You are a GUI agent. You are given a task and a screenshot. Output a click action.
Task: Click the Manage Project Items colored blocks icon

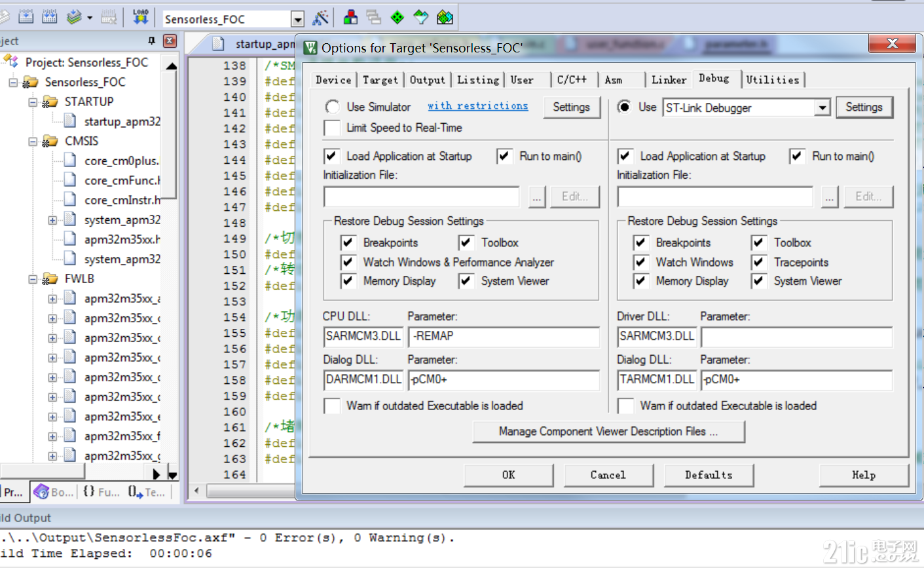(350, 18)
